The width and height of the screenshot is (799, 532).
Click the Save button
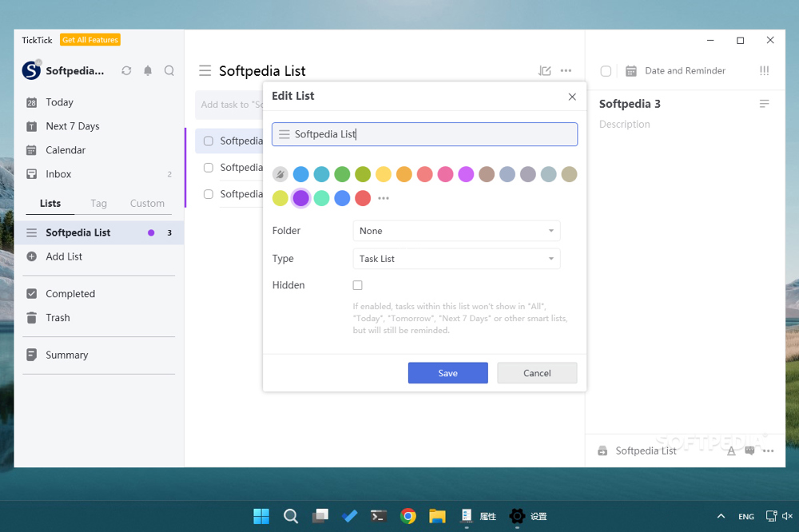point(448,373)
